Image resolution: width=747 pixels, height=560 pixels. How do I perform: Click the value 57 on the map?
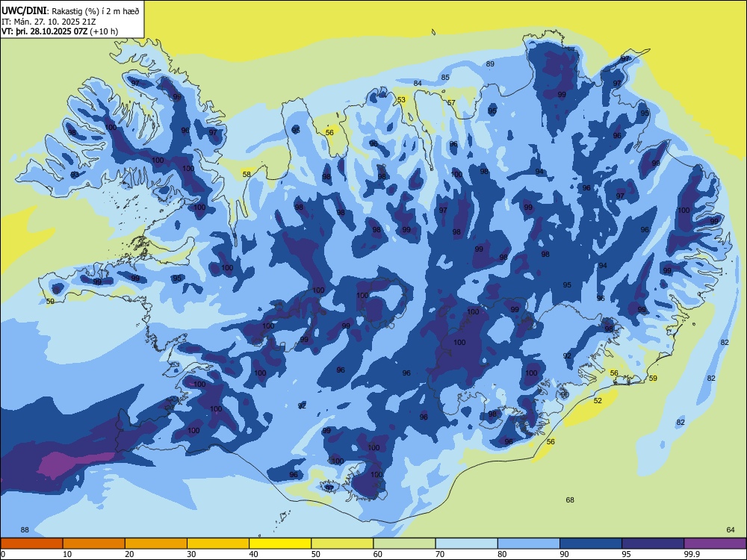tap(451, 102)
